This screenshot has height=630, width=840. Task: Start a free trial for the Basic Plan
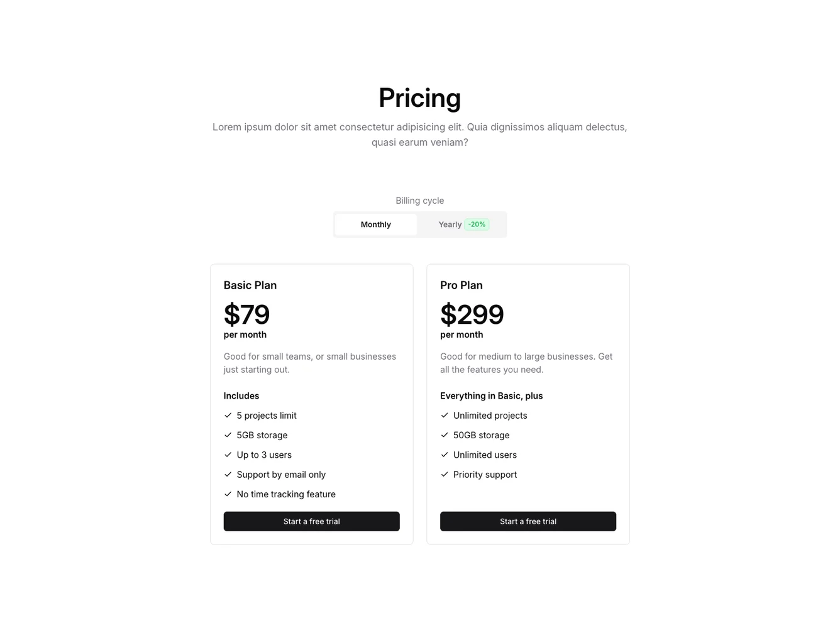tap(311, 521)
